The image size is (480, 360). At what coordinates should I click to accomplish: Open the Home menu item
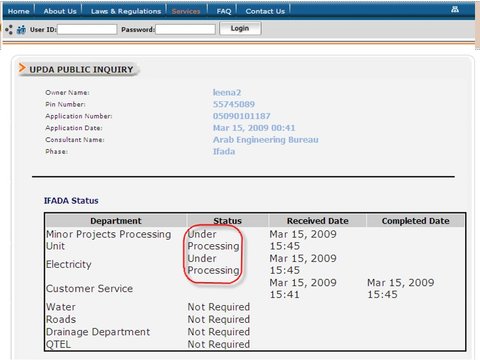click(18, 11)
